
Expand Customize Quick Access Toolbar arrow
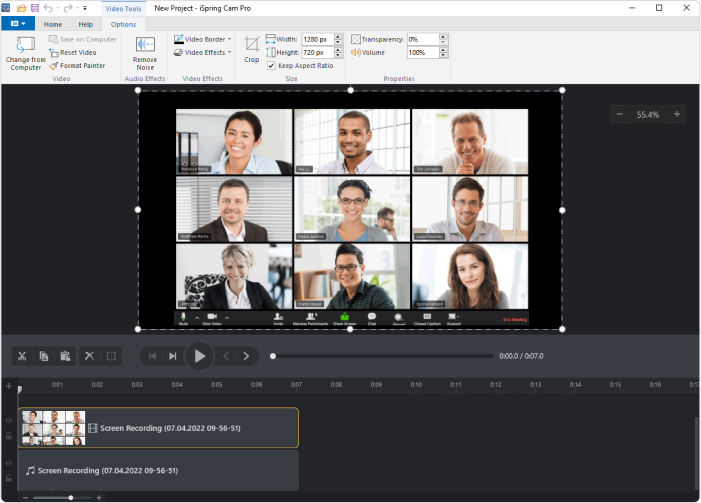85,8
